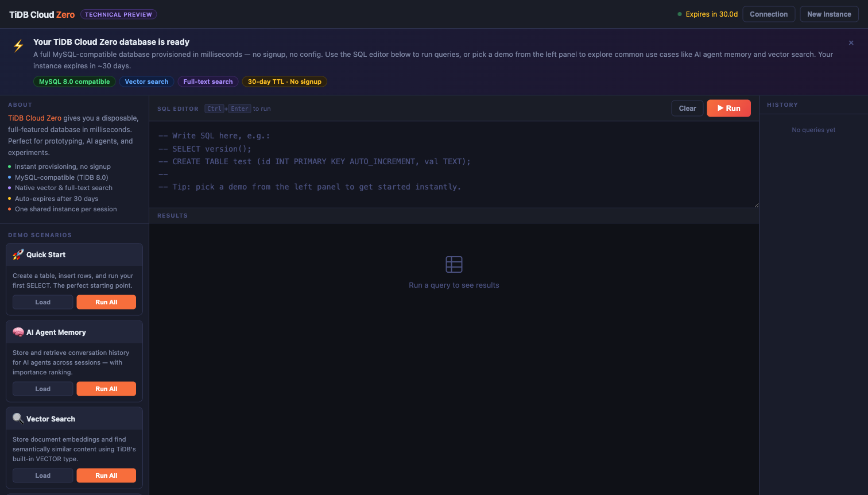This screenshot has height=495, width=868.
Task: Load the Quick Start demo
Action: [42, 301]
